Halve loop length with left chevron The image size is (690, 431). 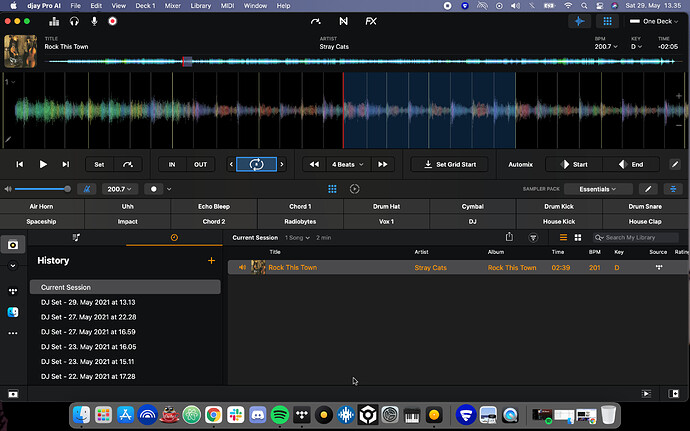(231, 164)
